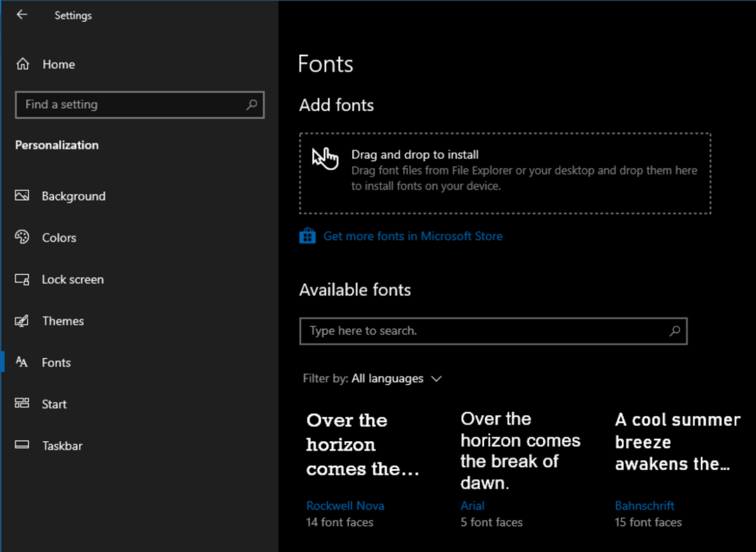This screenshot has height=552, width=756.
Task: Expand the Filter by All languages dropdown
Action: tap(372, 378)
